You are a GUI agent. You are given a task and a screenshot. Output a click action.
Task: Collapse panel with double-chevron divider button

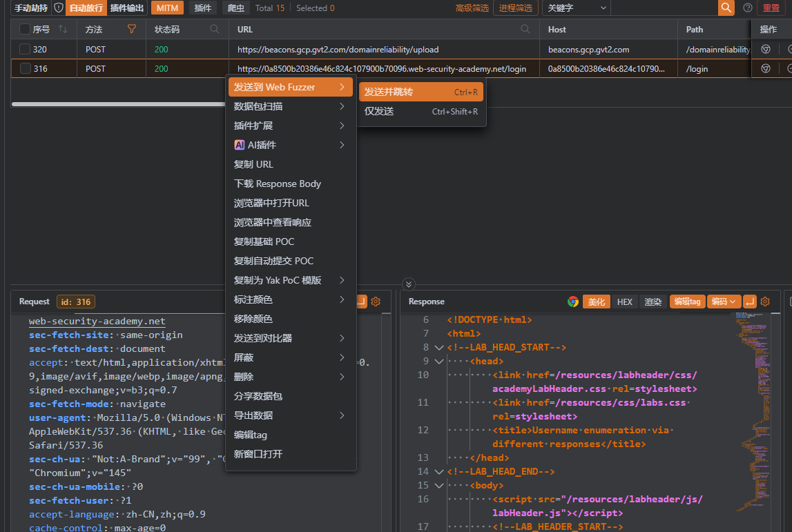click(408, 284)
